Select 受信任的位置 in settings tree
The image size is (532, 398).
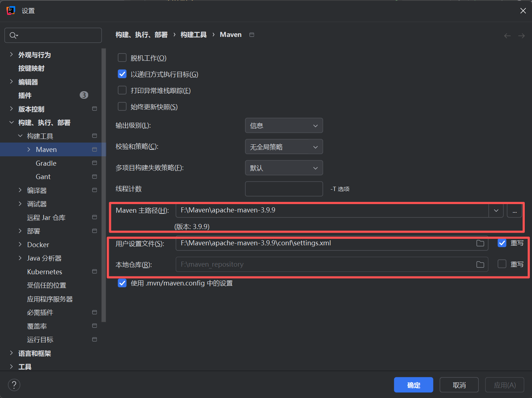pyautogui.click(x=47, y=285)
